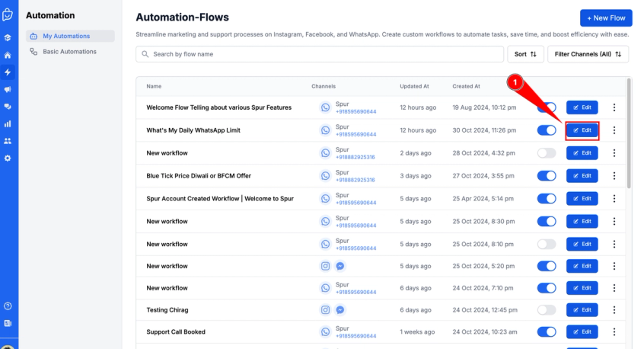Edit the Testing Chirag flow
Screen dimensions: 644x349
582,310
